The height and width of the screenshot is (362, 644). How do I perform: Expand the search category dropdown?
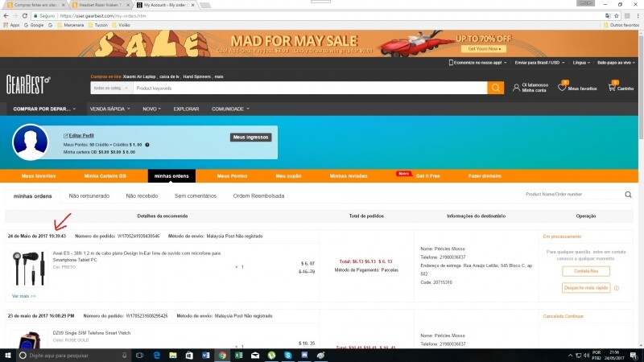tap(110, 87)
